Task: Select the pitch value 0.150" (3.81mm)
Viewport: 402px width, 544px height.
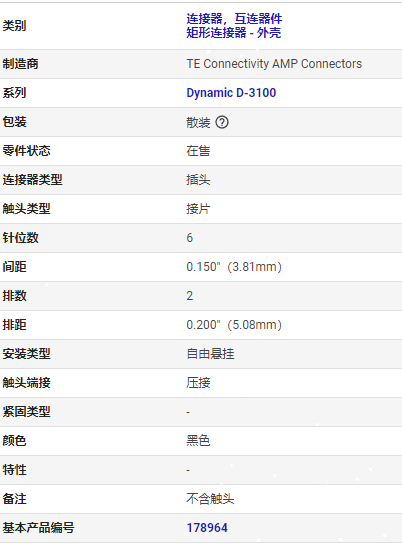Action: point(234,267)
